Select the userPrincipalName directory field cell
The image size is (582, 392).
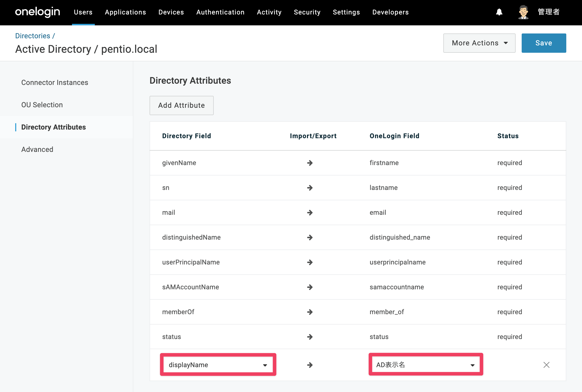(x=191, y=262)
